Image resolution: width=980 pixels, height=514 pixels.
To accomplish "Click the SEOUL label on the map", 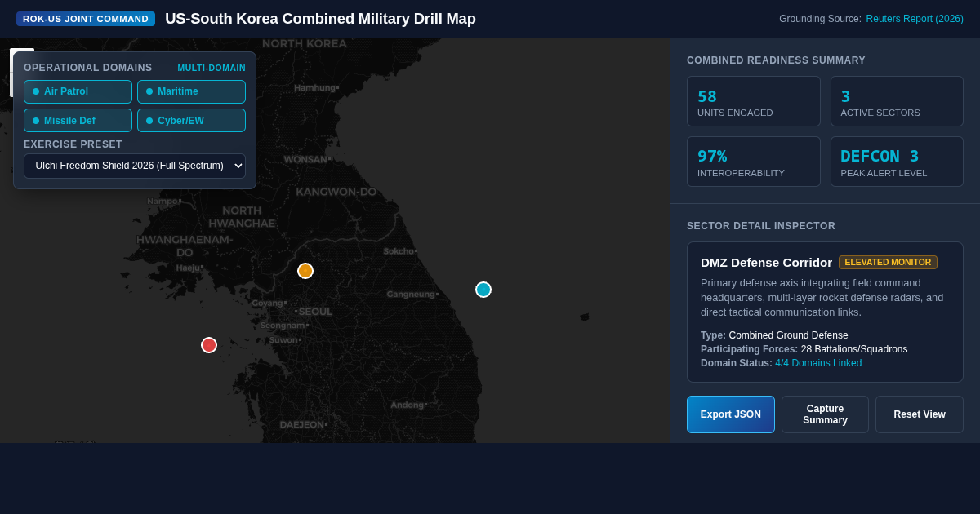I will pos(314,312).
